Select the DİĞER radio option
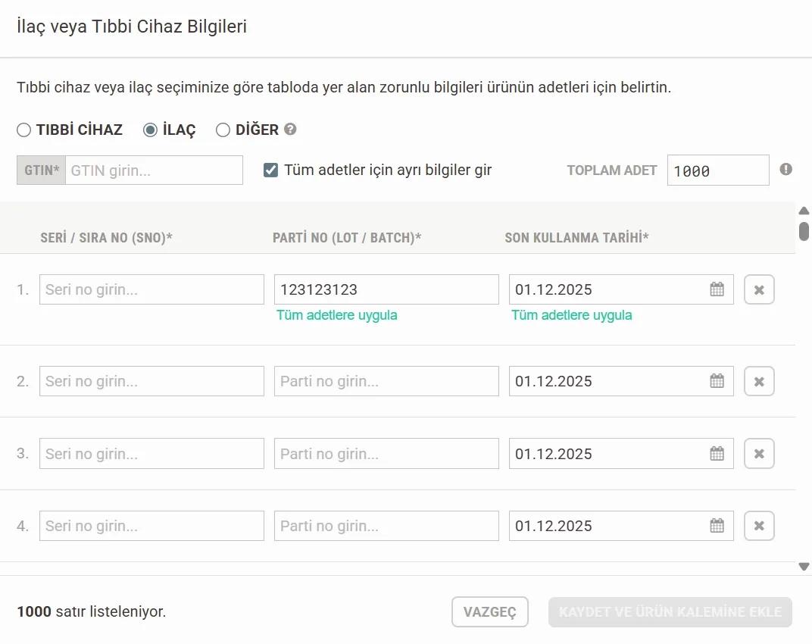This screenshot has width=812, height=644. tap(223, 130)
